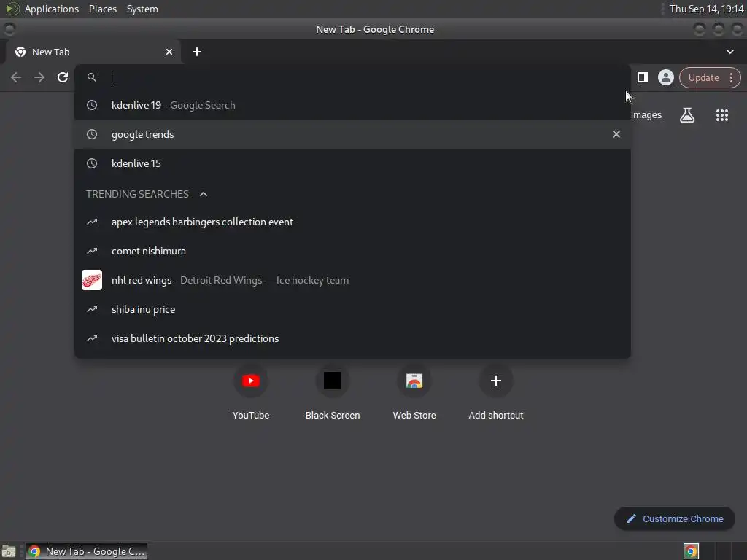Click the clock icon beside kdenlive 19

coord(92,105)
